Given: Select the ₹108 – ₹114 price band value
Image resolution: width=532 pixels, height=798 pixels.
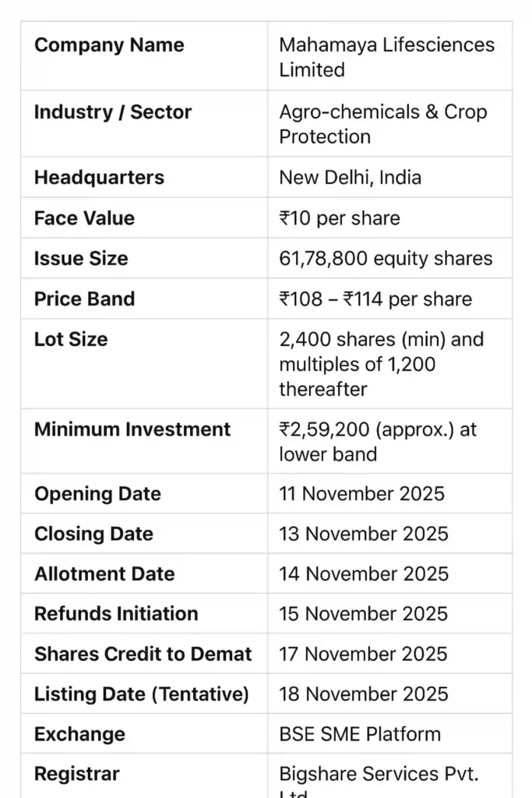Looking at the screenshot, I should point(375,299).
